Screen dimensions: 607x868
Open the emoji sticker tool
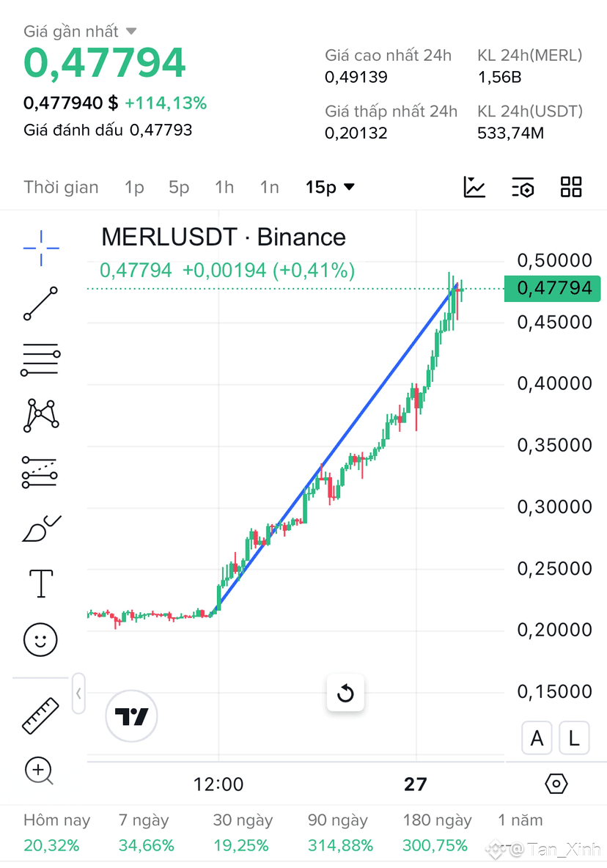[x=40, y=640]
